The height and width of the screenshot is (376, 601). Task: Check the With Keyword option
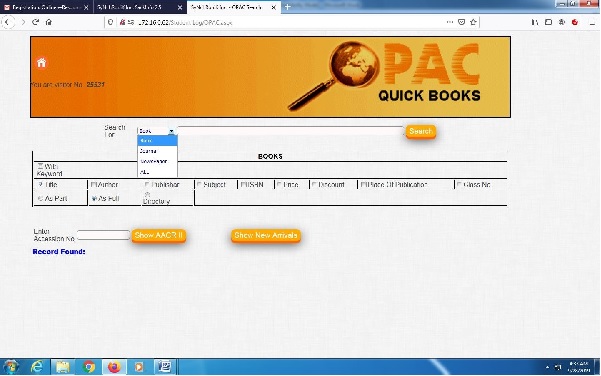[40, 166]
